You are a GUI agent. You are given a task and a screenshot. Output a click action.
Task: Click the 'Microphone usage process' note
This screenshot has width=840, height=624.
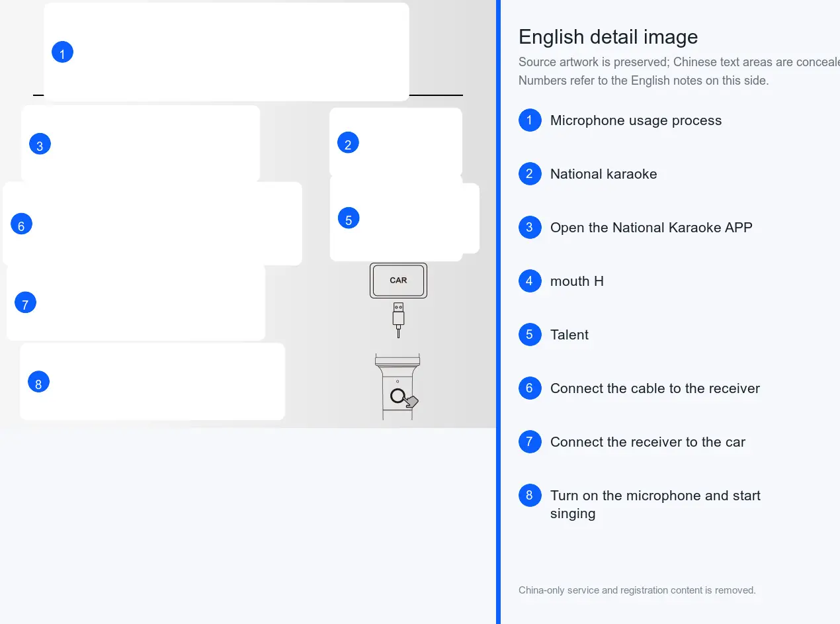tap(636, 120)
